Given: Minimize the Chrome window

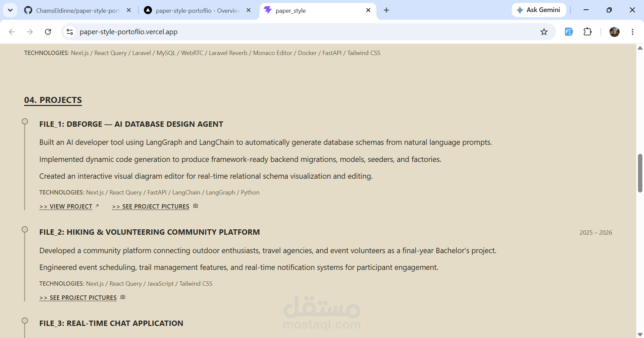Looking at the screenshot, I should click(586, 10).
